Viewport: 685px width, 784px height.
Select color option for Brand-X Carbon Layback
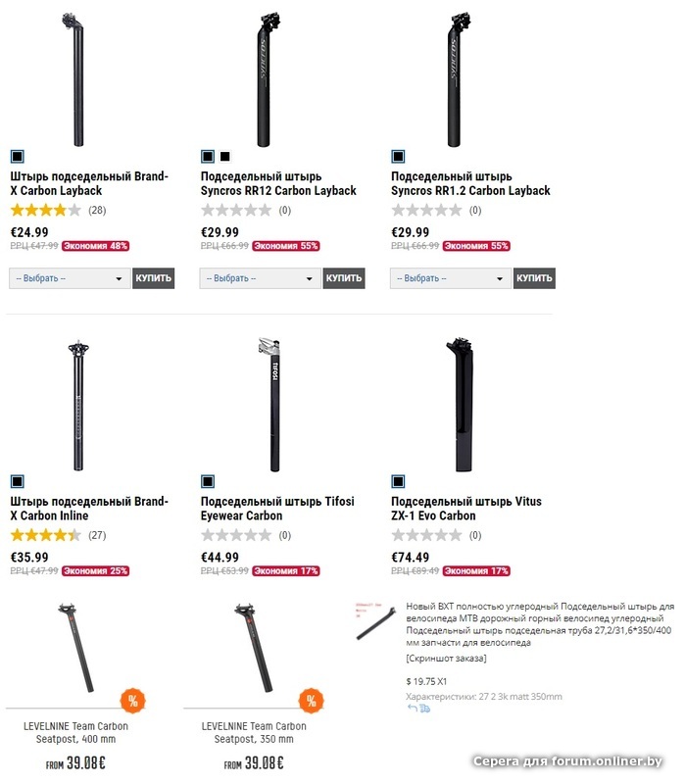click(x=17, y=156)
